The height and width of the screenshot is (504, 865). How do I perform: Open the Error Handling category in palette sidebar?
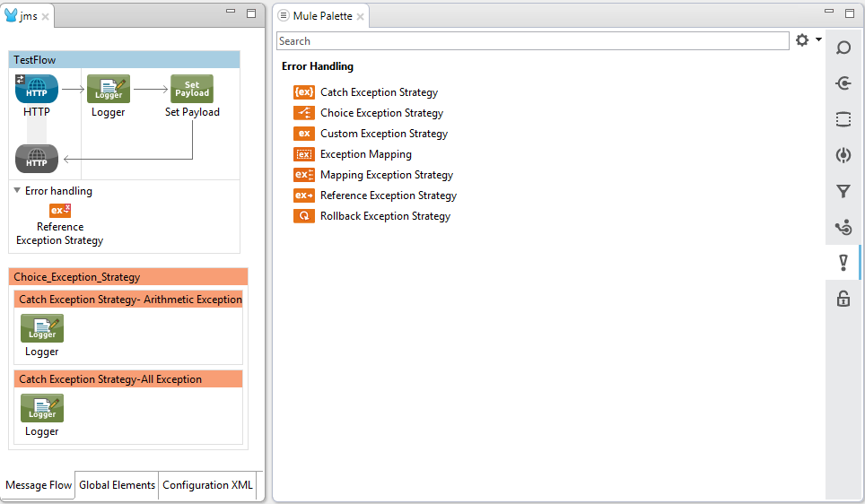[843, 263]
